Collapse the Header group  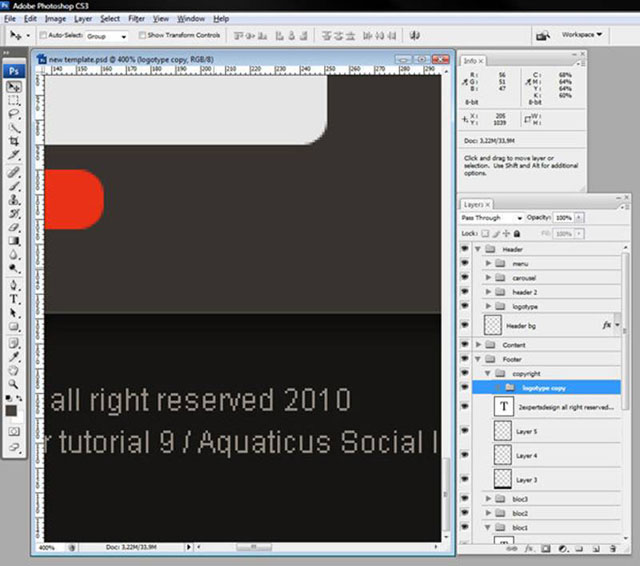pyautogui.click(x=478, y=249)
